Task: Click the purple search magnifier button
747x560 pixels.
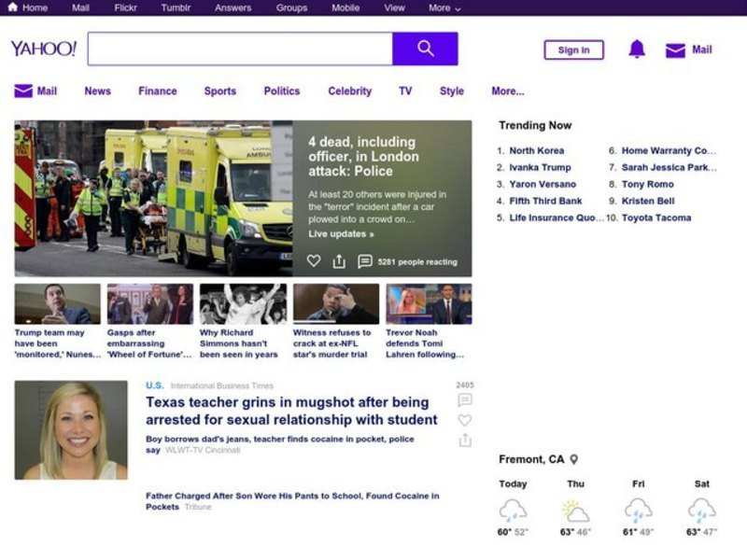Action: tap(425, 49)
